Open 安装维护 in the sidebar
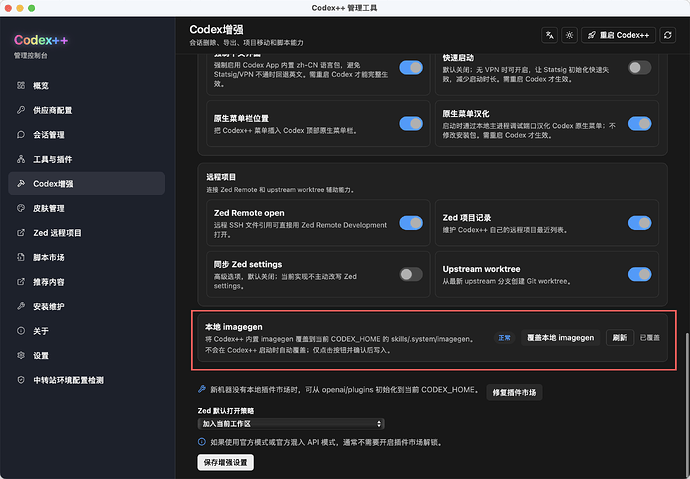The image size is (690, 479). pos(87,307)
